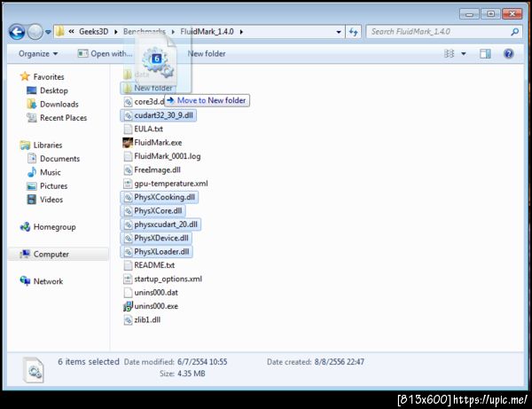Image resolution: width=532 pixels, height=409 pixels.
Task: Select the core3d file in the list
Action: pyautogui.click(x=145, y=102)
